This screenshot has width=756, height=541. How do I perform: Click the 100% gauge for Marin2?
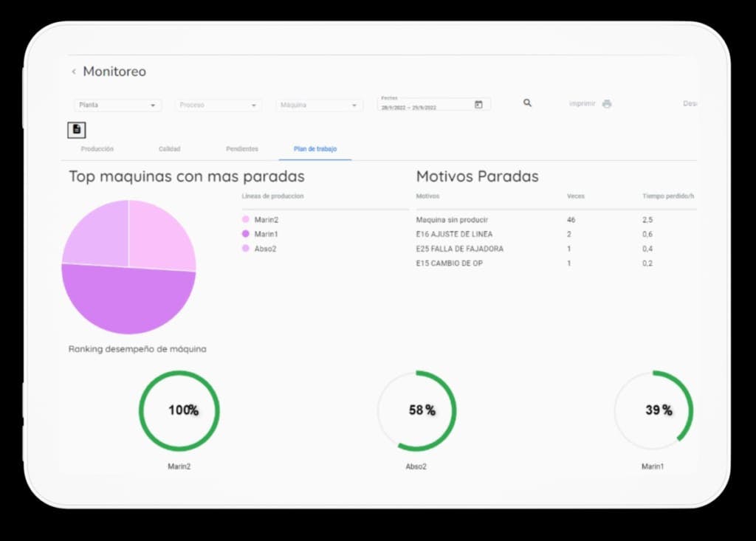179,410
